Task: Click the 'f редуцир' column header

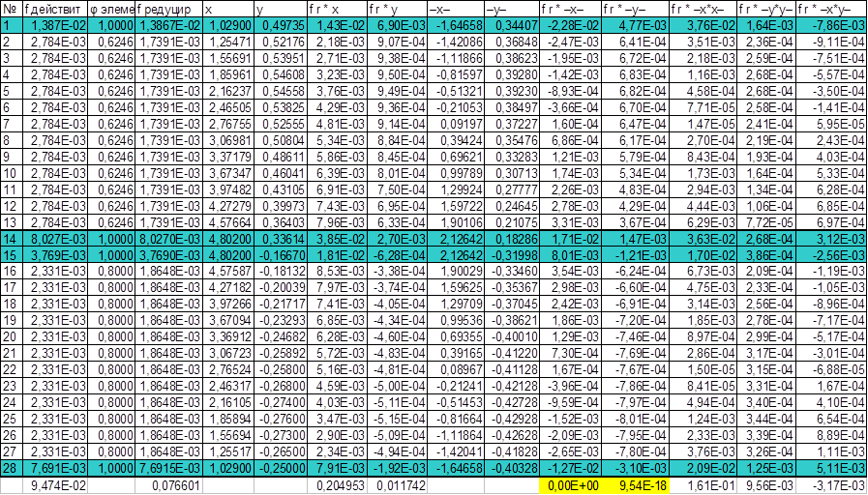Action: coord(168,8)
